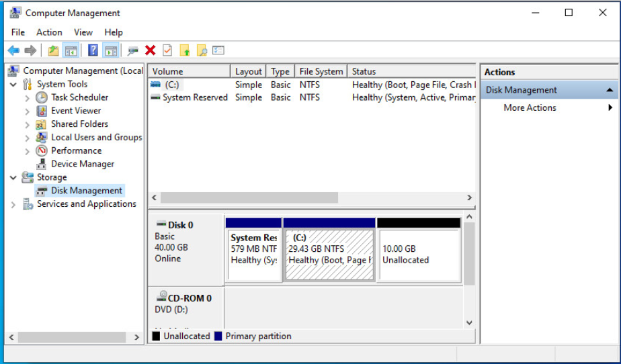
Task: Expand the Services and Applications node
Action: click(x=13, y=204)
